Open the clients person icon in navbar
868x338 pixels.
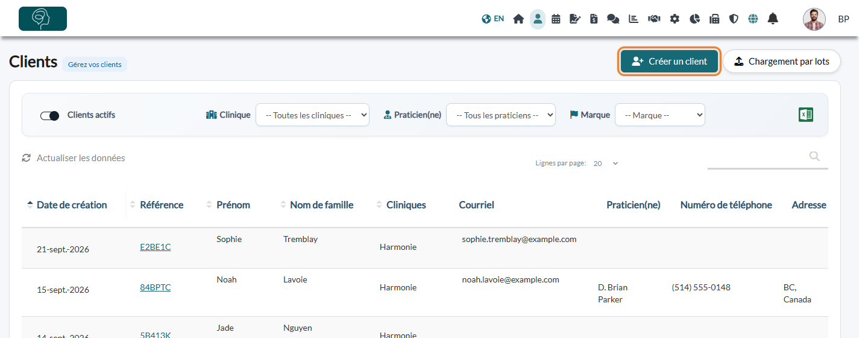pyautogui.click(x=538, y=19)
